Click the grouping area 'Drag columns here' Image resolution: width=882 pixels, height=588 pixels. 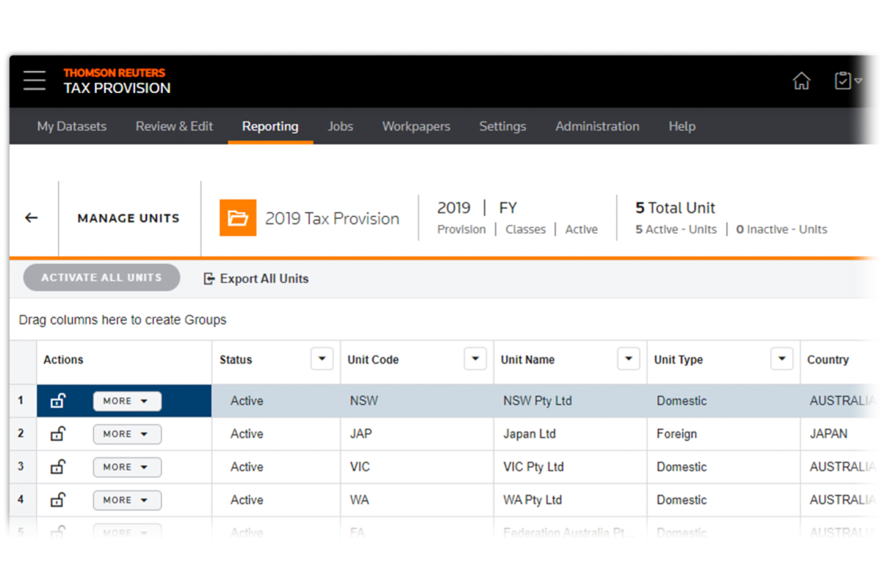tap(122, 320)
